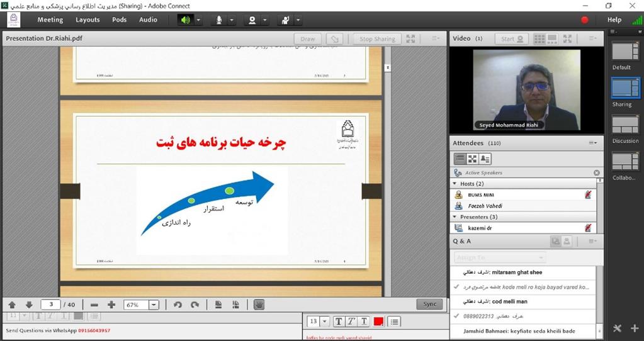Open microphone options dropdown arrow
Viewport: 644px width, 341px height.
click(232, 20)
